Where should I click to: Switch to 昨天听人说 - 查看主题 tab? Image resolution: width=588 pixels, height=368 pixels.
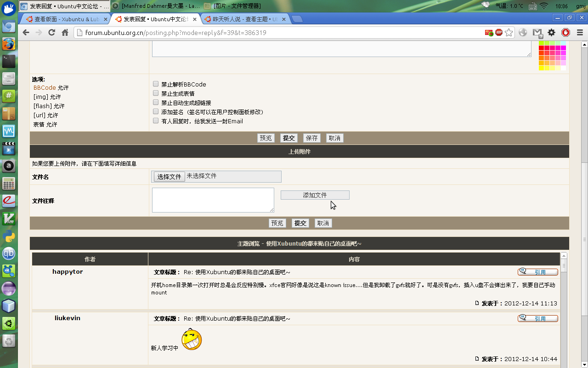click(246, 19)
